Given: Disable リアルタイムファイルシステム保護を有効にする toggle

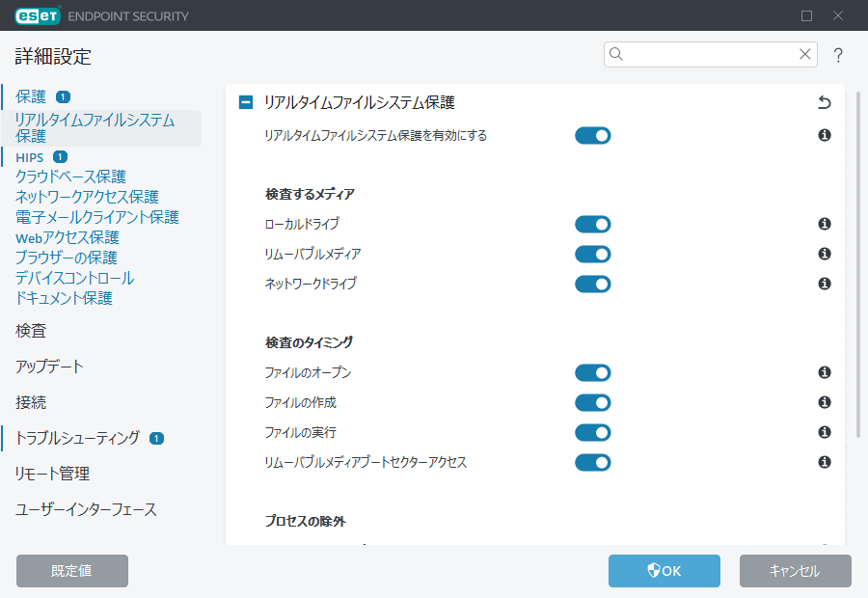Looking at the screenshot, I should tap(592, 136).
